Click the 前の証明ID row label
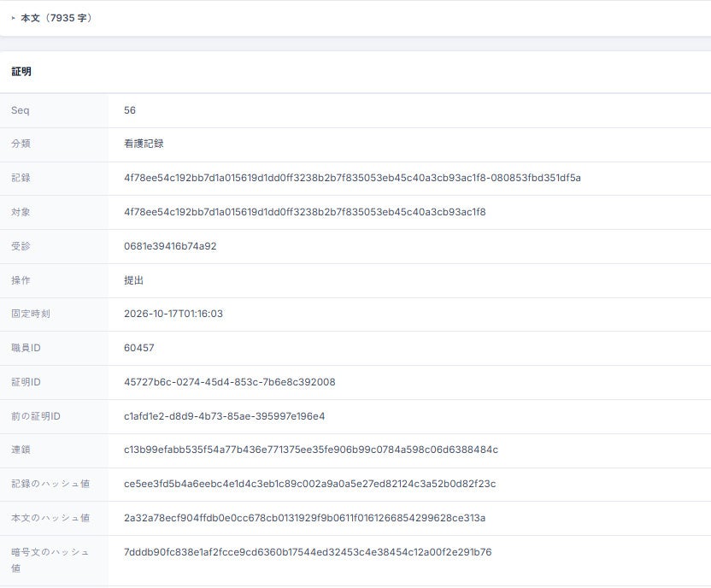The width and height of the screenshot is (711, 588). (x=36, y=416)
